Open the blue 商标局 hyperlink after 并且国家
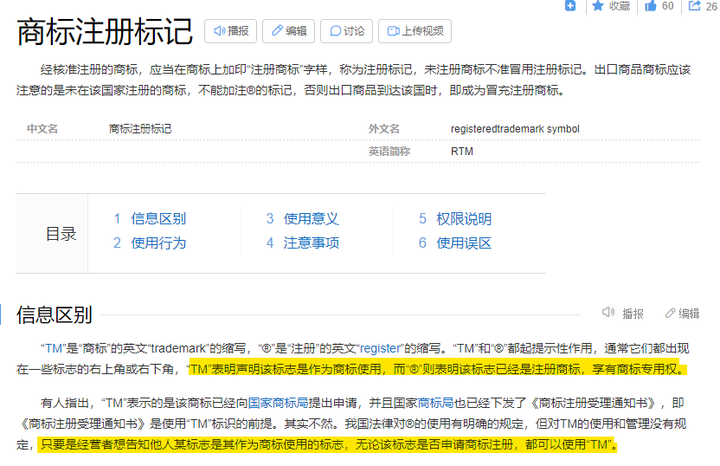Screen dimensions: 720x466 pyautogui.click(x=435, y=403)
